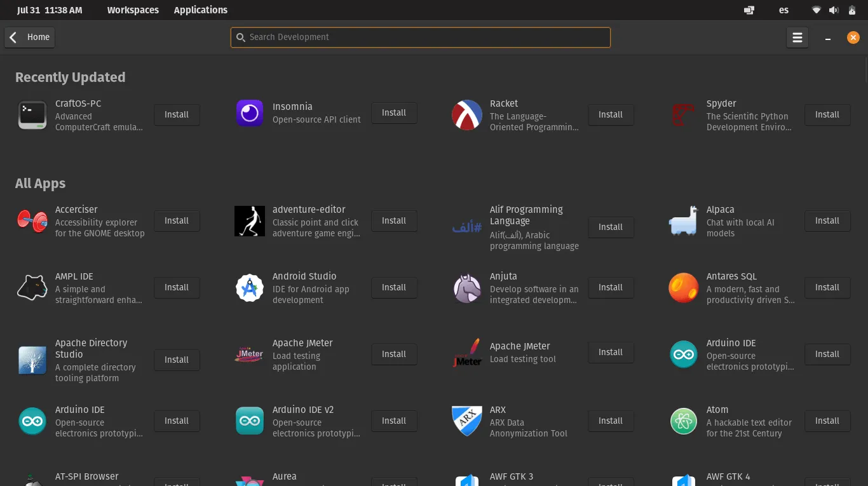This screenshot has height=486, width=868.
Task: Install adventure-editor
Action: pyautogui.click(x=394, y=221)
